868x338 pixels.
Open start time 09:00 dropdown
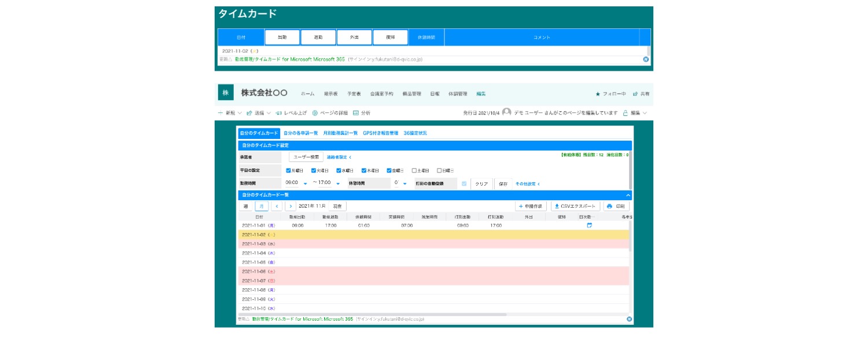[x=305, y=183]
